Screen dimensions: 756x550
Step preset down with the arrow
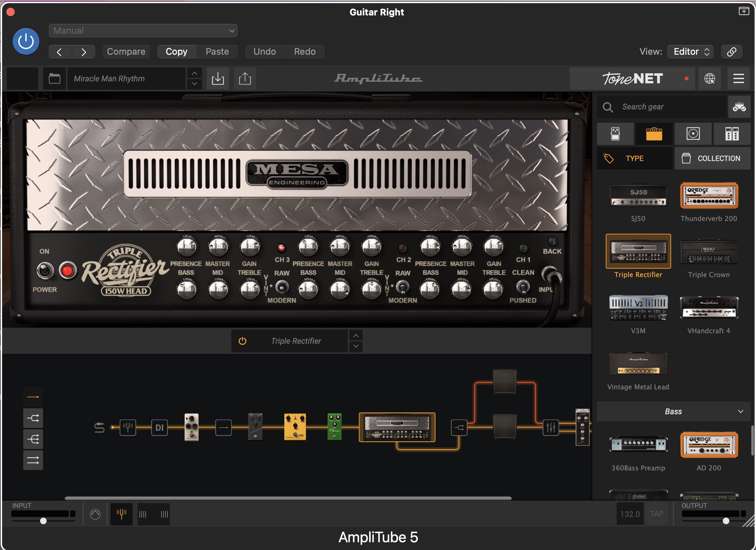click(194, 84)
